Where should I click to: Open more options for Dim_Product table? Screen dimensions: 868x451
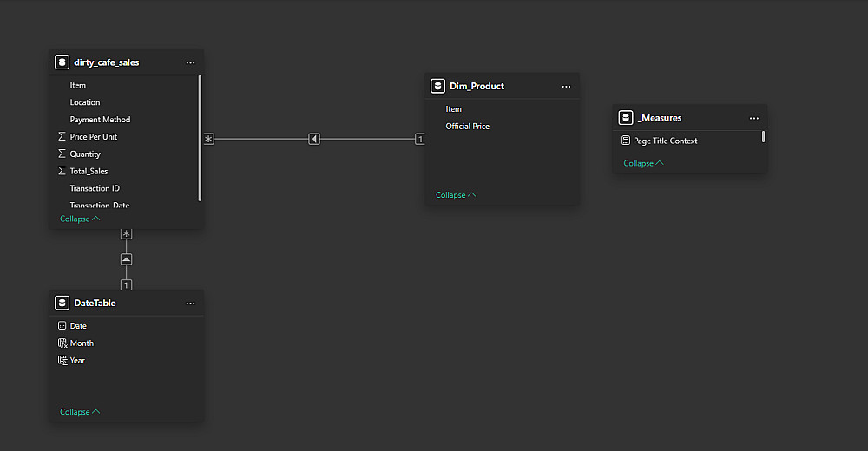pyautogui.click(x=566, y=86)
